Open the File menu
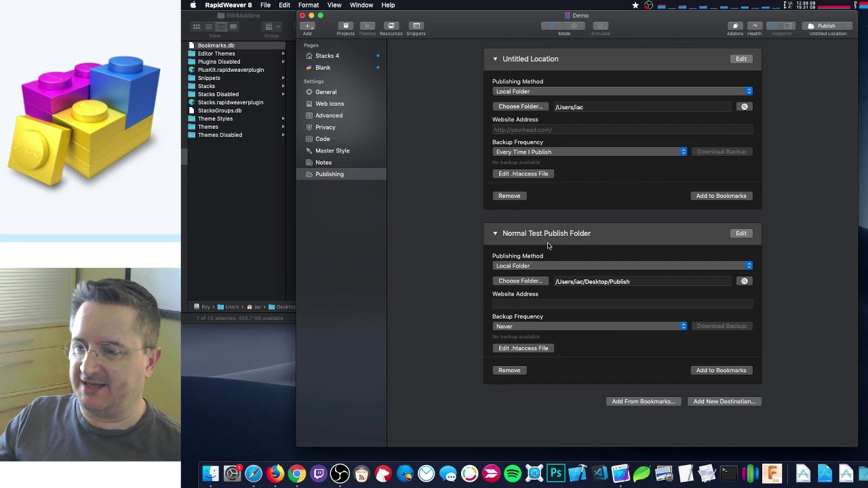 click(265, 5)
